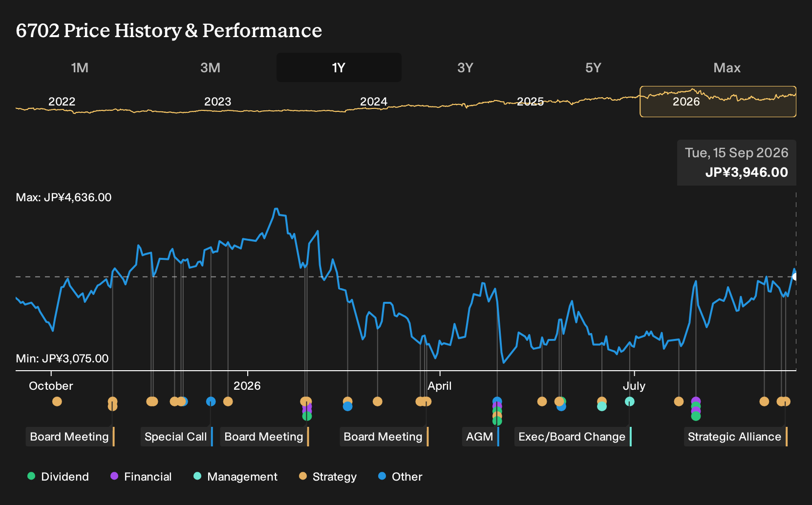Screen dimensions: 812x505
Task: Toggle the Financial legend filter
Action: 141,477
